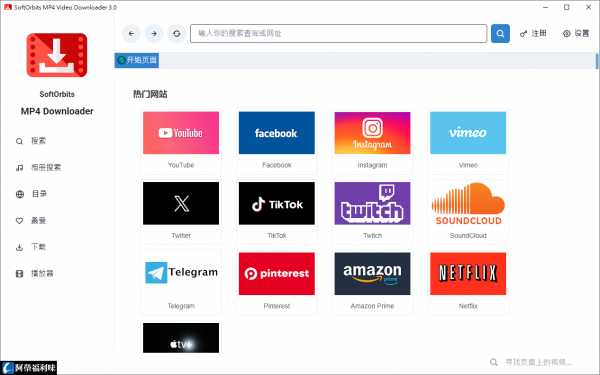
Task: Select the 开始页面 tab
Action: click(137, 60)
